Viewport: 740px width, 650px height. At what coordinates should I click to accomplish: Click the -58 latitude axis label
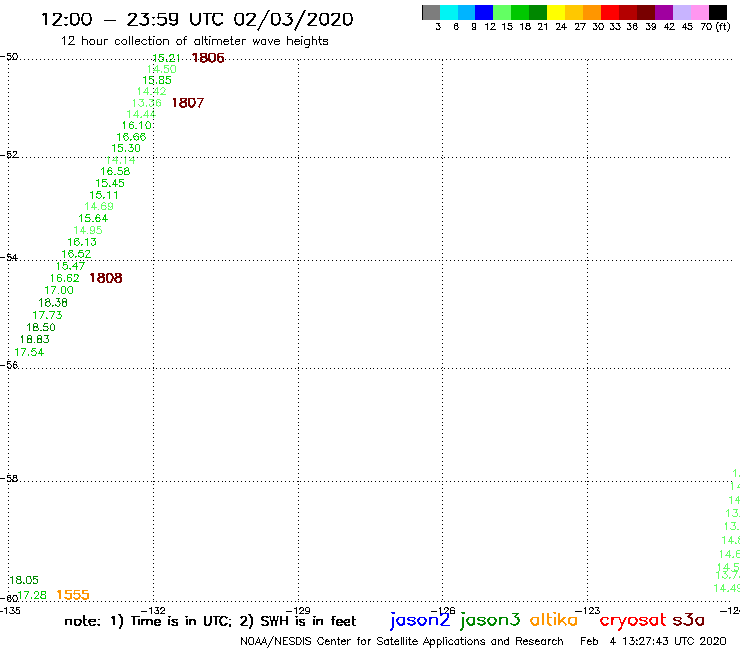9,478
